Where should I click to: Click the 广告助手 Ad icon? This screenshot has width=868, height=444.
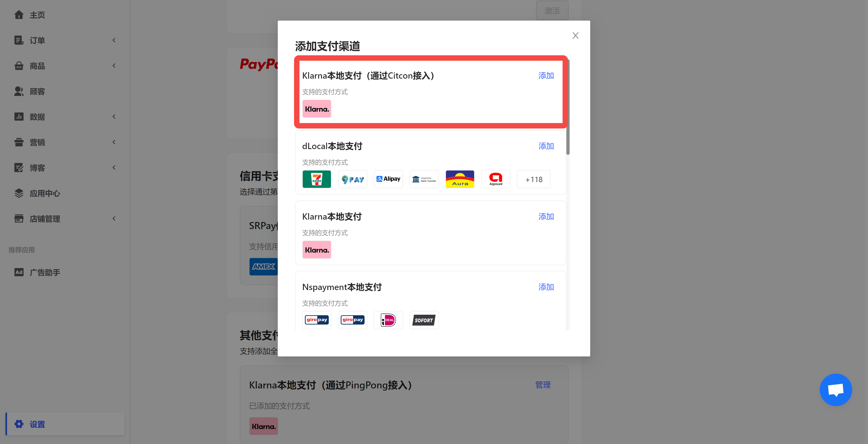(19, 272)
